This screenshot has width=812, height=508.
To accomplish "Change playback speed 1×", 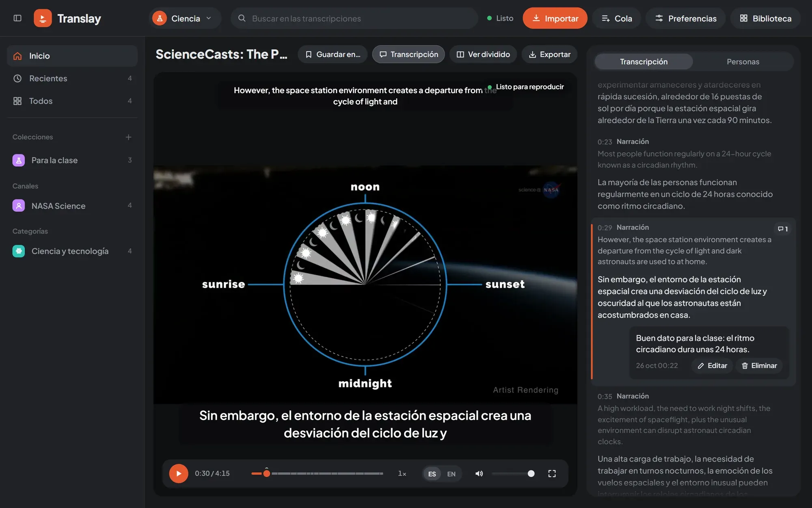I will [402, 473].
